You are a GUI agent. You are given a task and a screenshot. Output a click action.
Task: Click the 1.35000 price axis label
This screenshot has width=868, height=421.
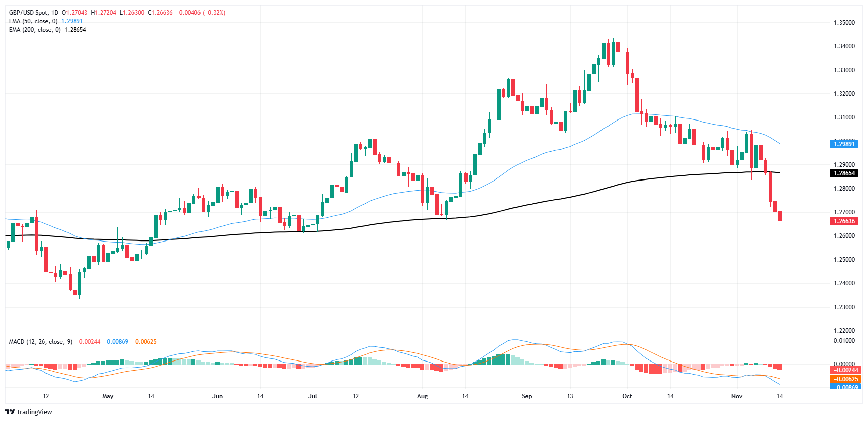click(844, 23)
